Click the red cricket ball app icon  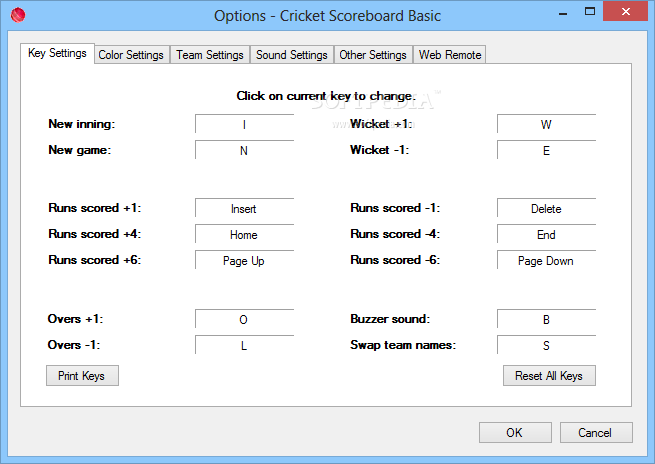18,15
